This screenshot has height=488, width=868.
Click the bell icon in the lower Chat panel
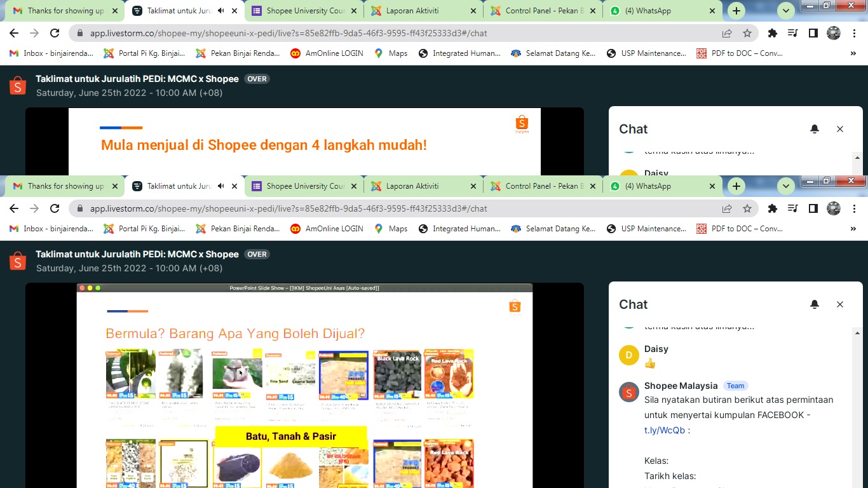tap(815, 304)
